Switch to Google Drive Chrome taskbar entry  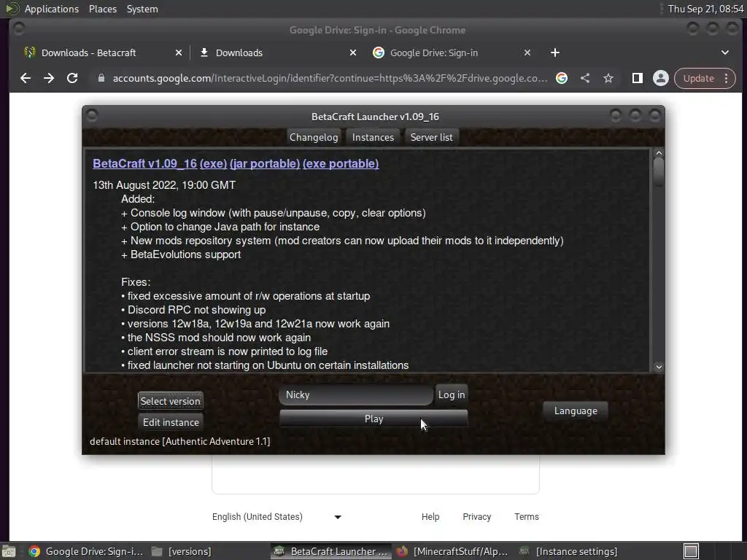86,551
